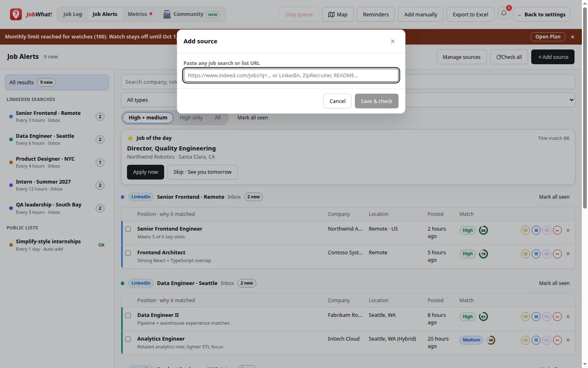Click the 58 match score ring
The height and width of the screenshot is (368, 588).
point(491,340)
